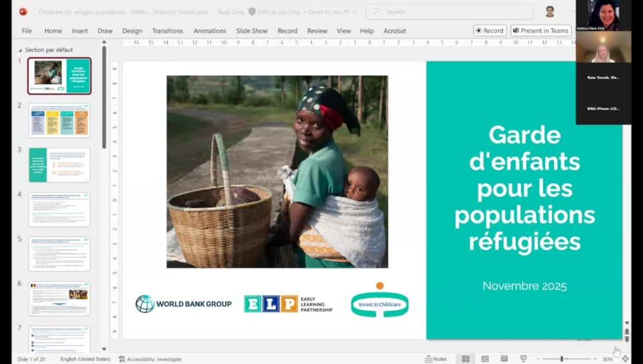
Task: Select the Invest in Childcare logo
Action: (380, 300)
